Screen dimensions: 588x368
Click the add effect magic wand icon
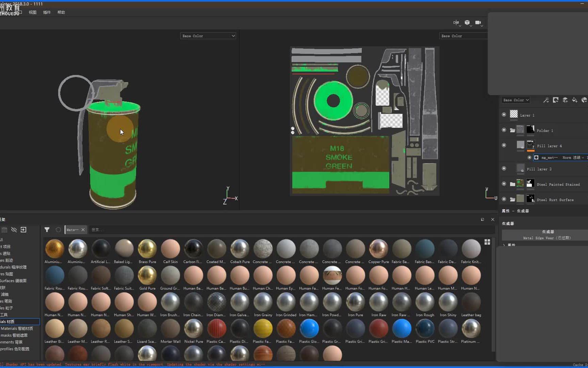click(x=546, y=100)
